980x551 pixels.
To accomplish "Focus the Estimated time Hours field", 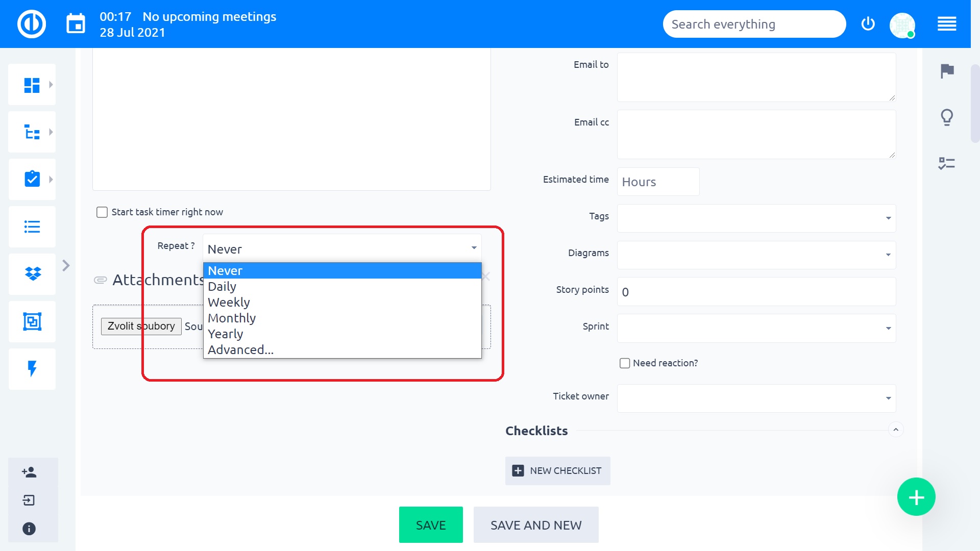I will [x=657, y=182].
